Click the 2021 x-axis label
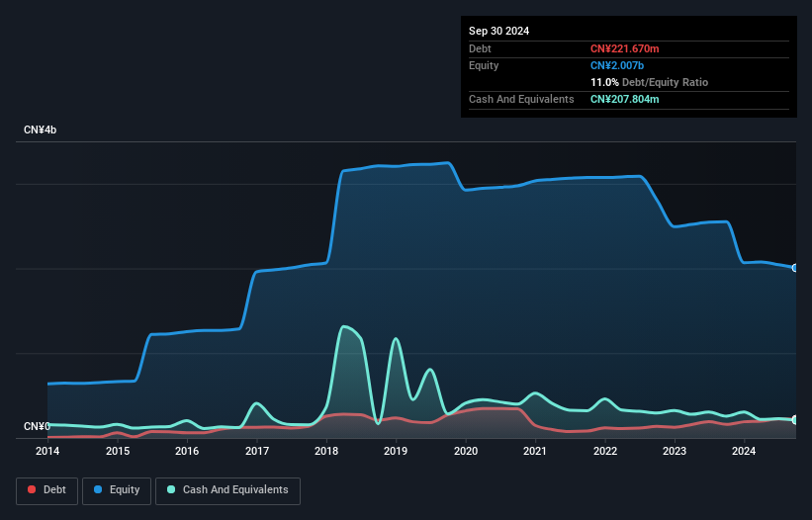Image resolution: width=812 pixels, height=520 pixels. [535, 451]
